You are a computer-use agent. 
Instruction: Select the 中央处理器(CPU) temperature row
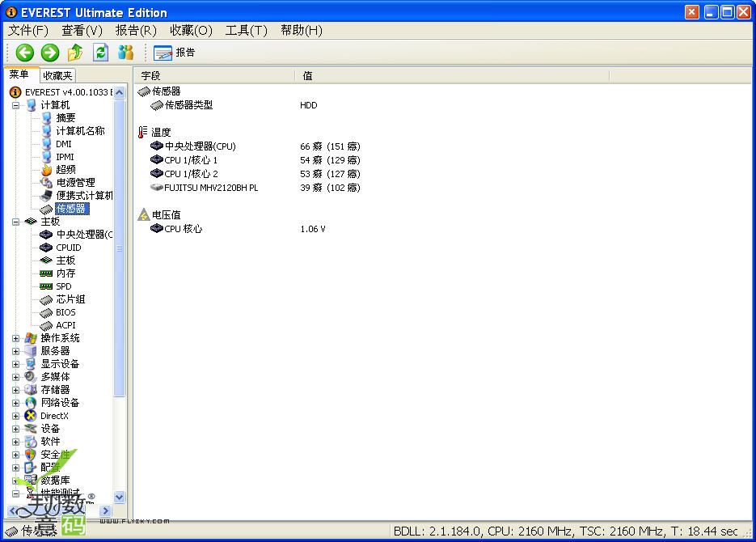[x=256, y=146]
